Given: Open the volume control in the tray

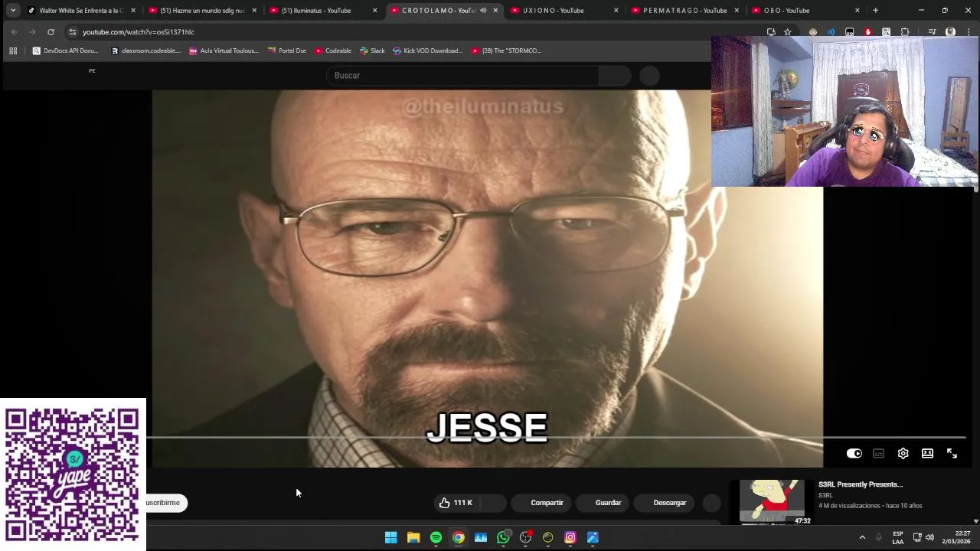Looking at the screenshot, I should pyautogui.click(x=930, y=537).
